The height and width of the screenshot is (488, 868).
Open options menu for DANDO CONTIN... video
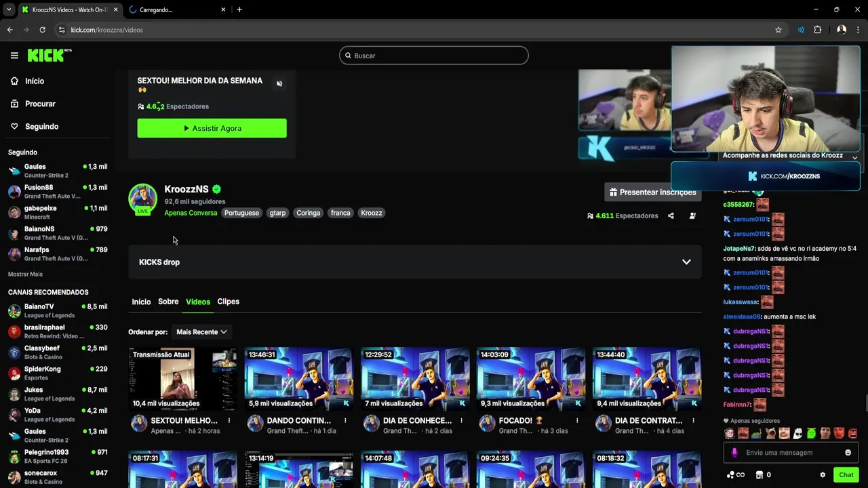click(x=345, y=421)
